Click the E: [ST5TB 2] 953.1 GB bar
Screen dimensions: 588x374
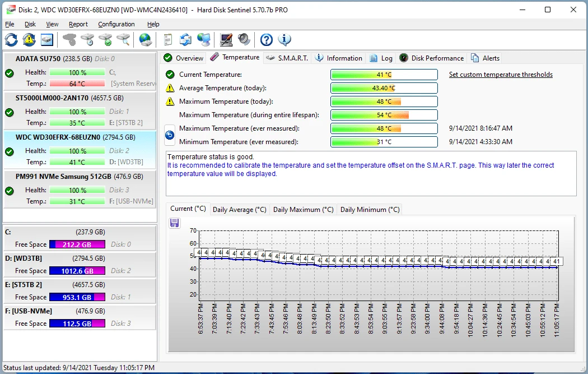(77, 297)
